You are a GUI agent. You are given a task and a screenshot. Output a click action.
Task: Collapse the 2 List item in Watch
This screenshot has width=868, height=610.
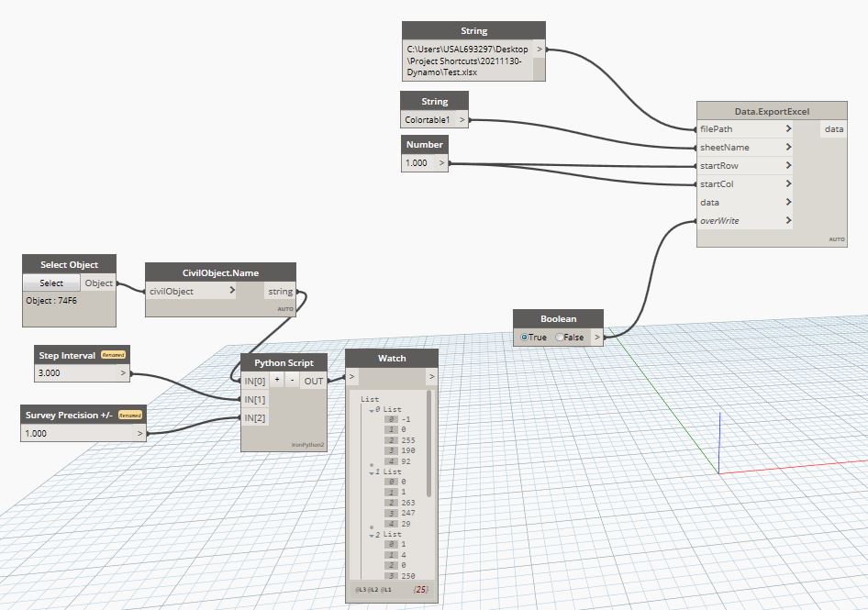[x=372, y=536]
